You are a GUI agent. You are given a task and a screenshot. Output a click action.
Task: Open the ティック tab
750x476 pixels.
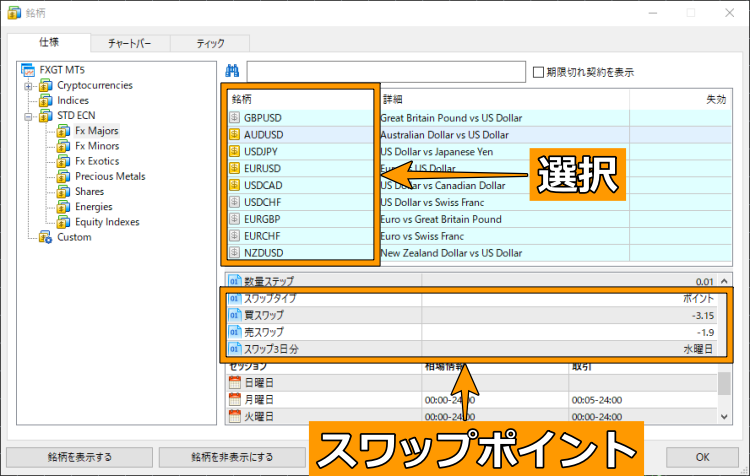pyautogui.click(x=209, y=43)
